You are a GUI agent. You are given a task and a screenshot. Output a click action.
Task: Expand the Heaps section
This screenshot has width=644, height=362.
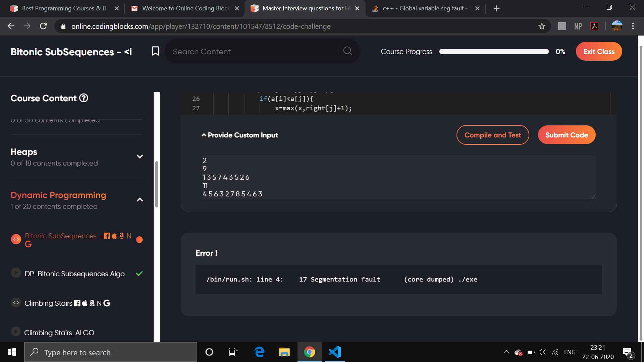click(x=140, y=157)
